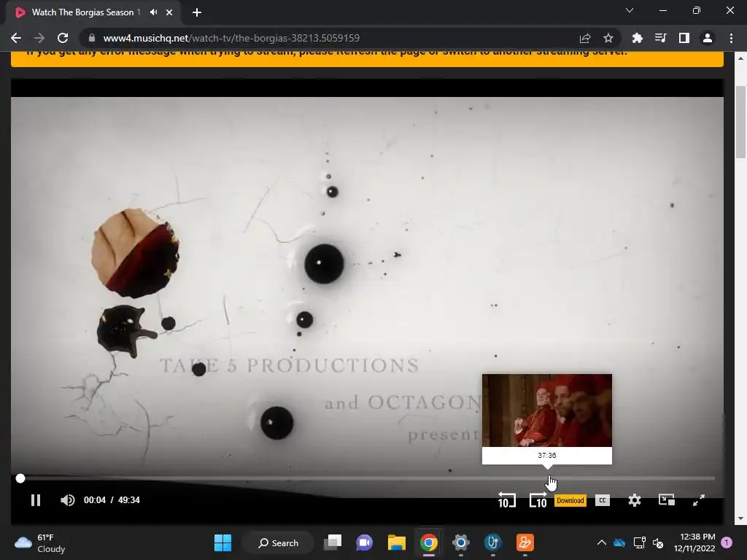Open the tab search chevron

click(x=630, y=10)
